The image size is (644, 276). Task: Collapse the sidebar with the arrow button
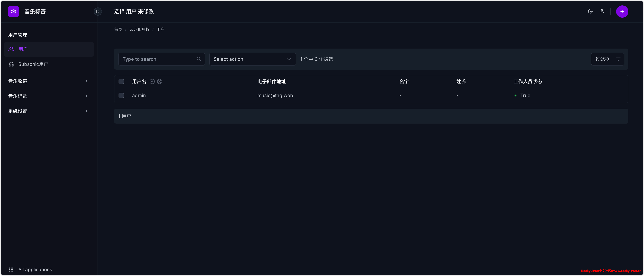[98, 12]
